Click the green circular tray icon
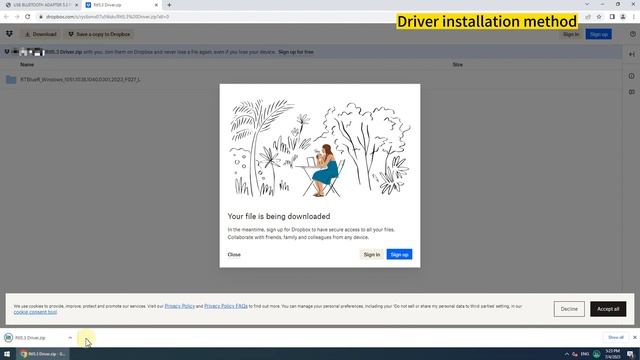 pos(596,354)
